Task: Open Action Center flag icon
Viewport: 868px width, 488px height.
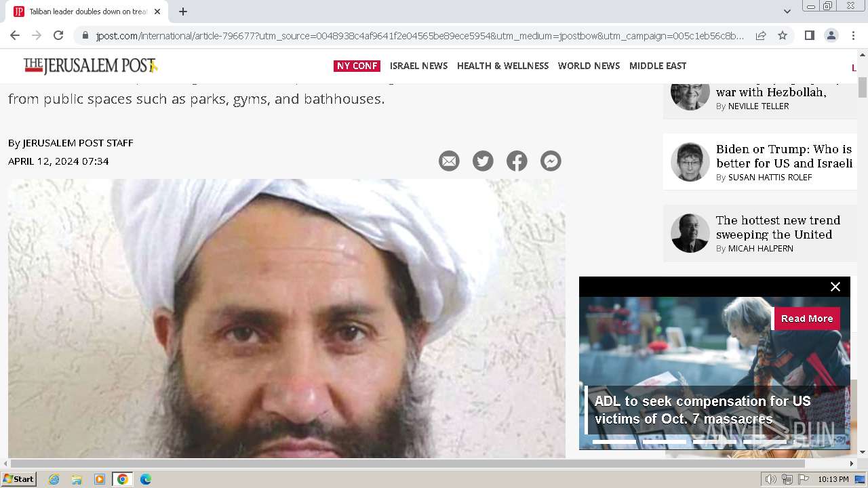Action: (804, 479)
